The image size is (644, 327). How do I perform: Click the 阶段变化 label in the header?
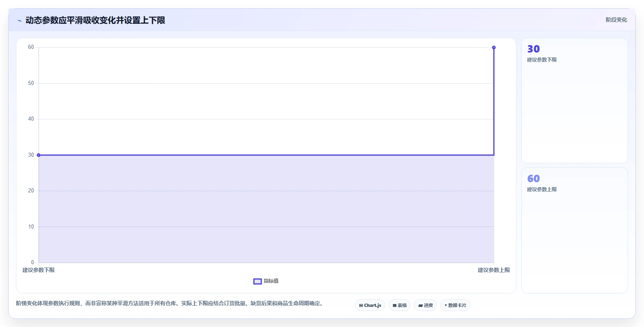616,20
